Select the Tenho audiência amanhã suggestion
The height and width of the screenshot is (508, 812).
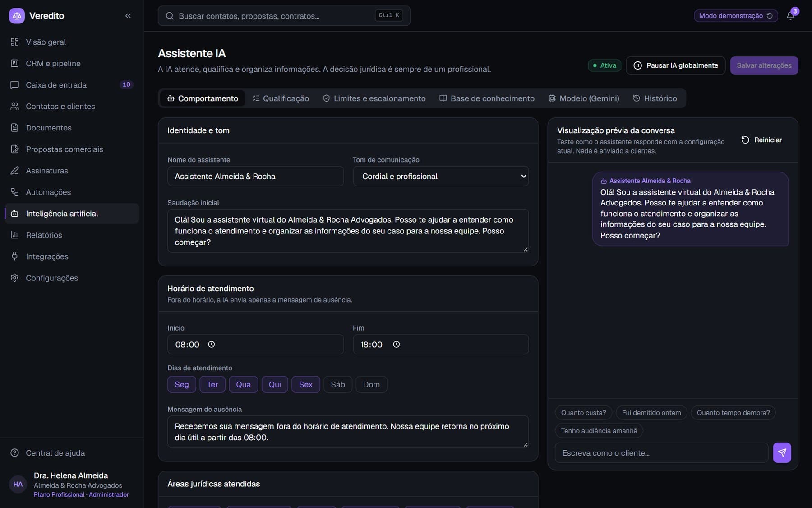point(599,431)
